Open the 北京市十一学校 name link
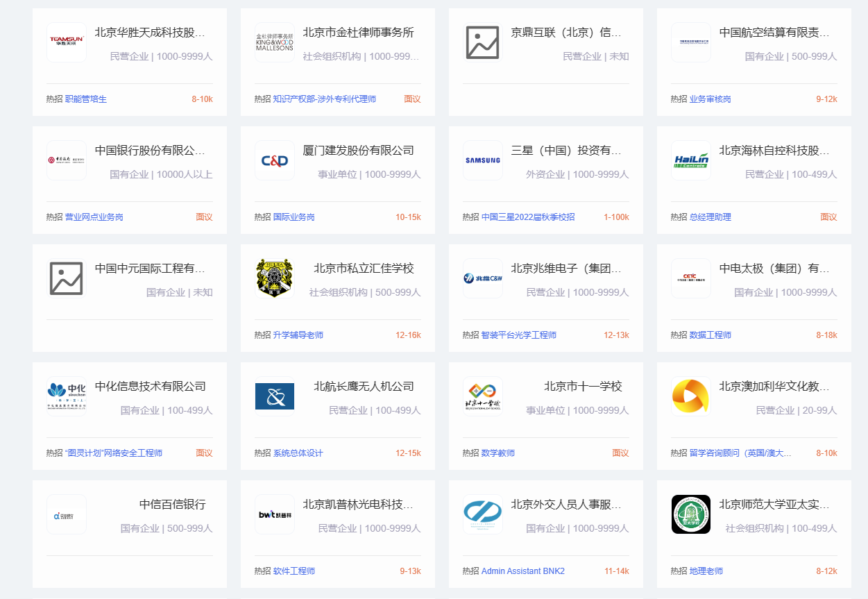 [583, 387]
